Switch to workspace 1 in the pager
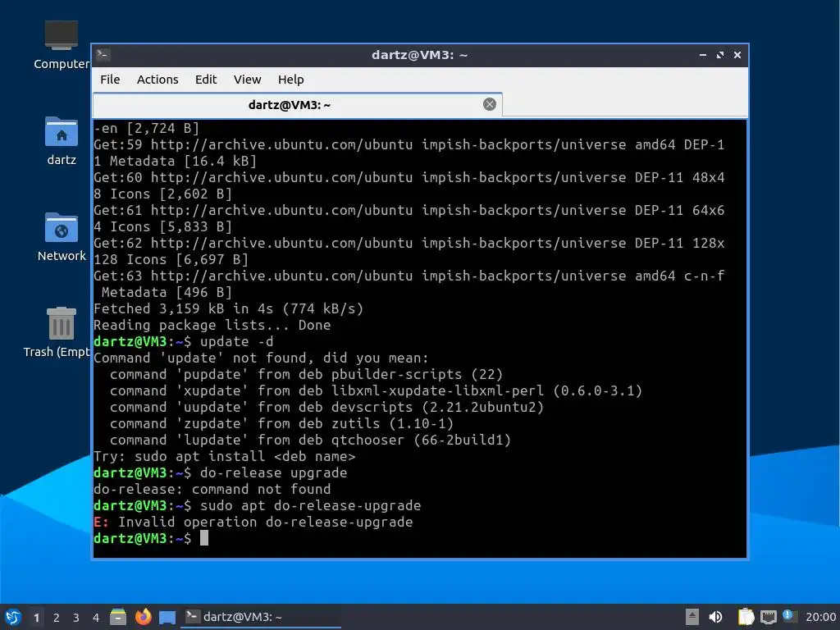This screenshot has width=840, height=630. [x=36, y=618]
